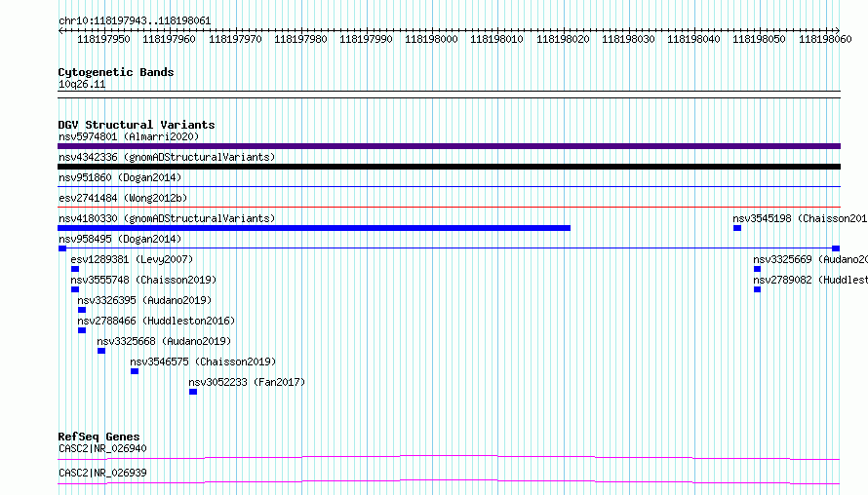Select the thick blue nsv4180330 variant bar
The image size is (868, 495).
(314, 228)
